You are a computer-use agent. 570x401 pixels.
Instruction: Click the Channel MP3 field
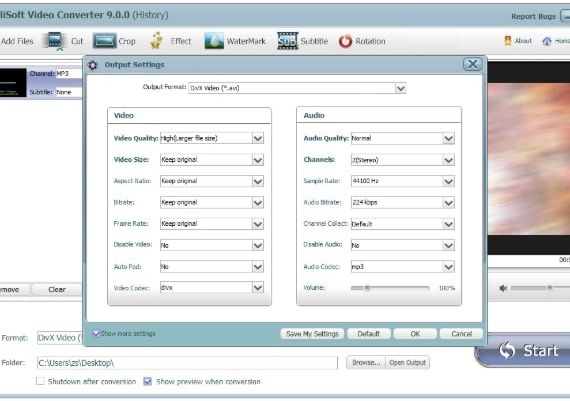coord(69,73)
